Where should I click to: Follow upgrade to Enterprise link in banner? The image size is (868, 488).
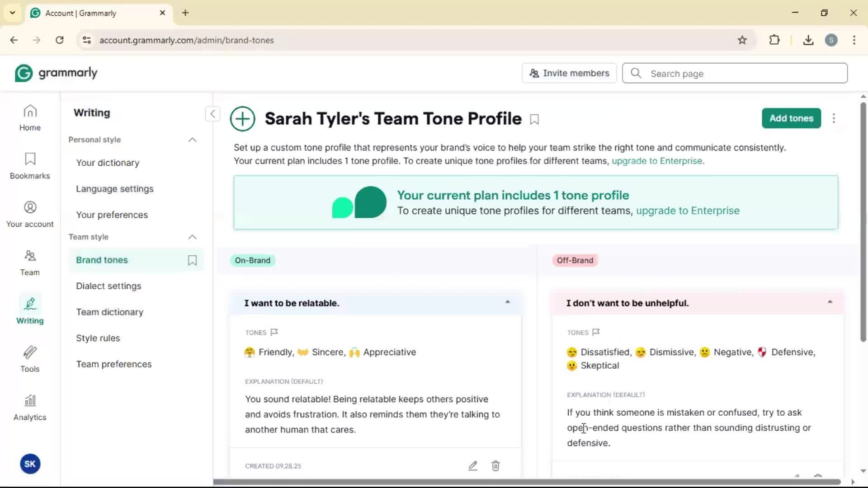(x=688, y=211)
